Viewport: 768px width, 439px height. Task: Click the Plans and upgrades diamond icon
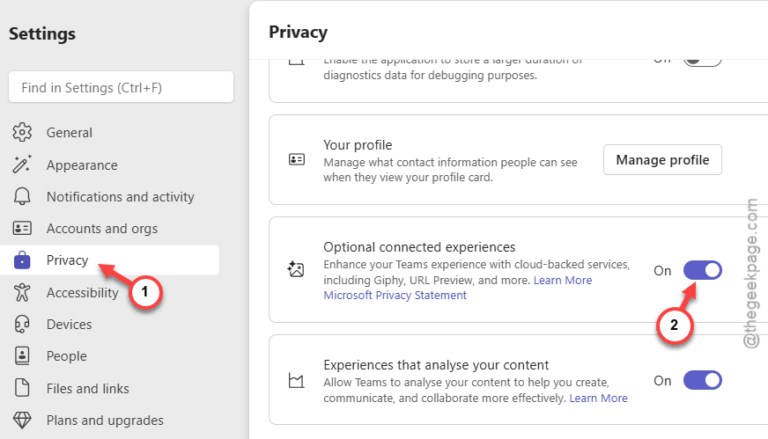[x=22, y=420]
